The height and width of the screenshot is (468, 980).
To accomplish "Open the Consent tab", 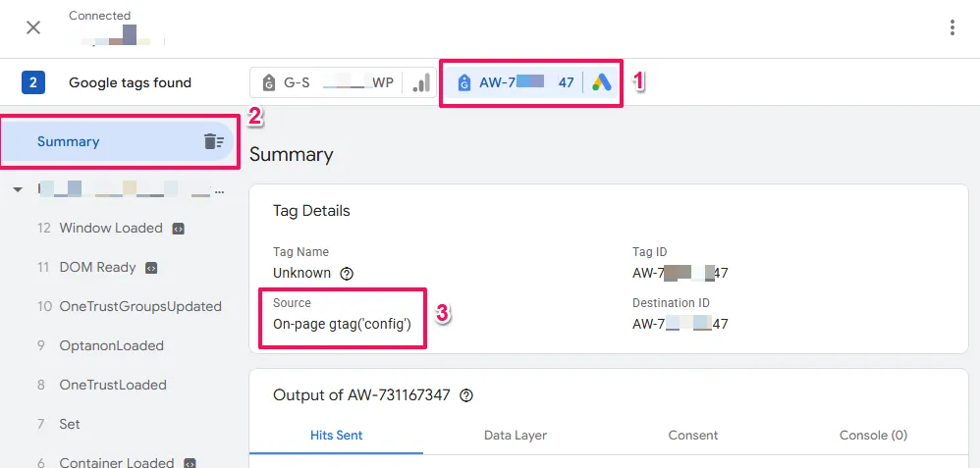I will pyautogui.click(x=693, y=435).
